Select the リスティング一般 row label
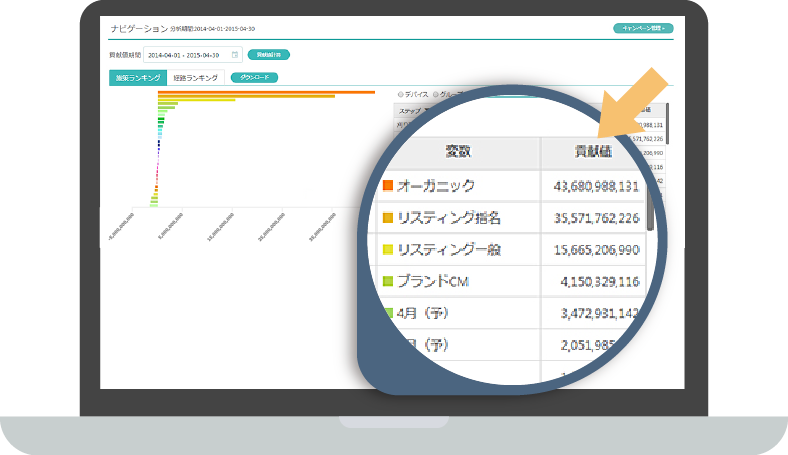 click(x=449, y=250)
